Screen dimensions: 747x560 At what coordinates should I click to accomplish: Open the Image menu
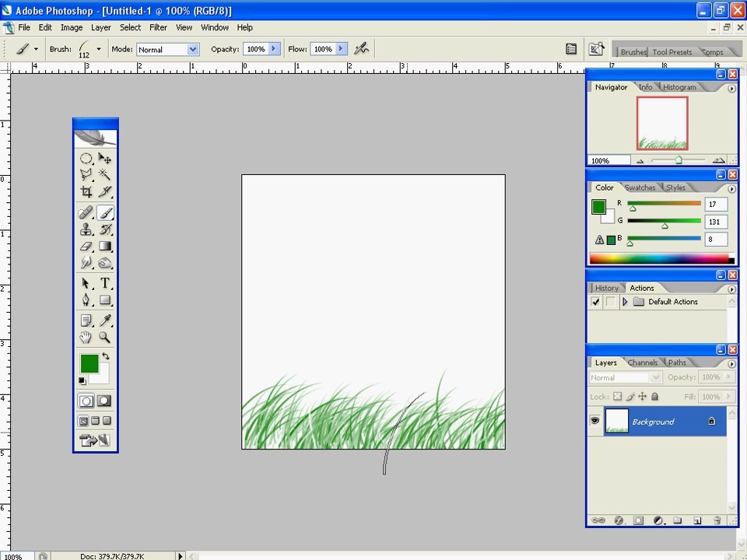(x=72, y=28)
